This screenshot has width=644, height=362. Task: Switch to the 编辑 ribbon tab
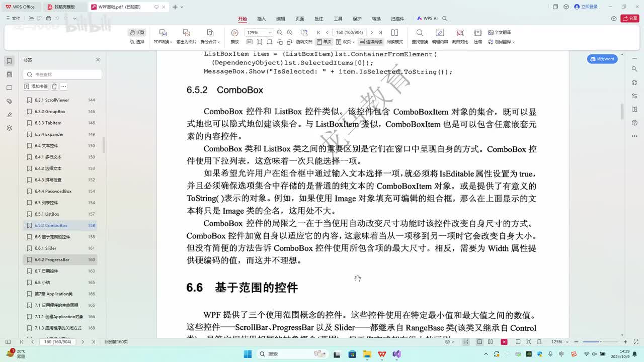280,19
